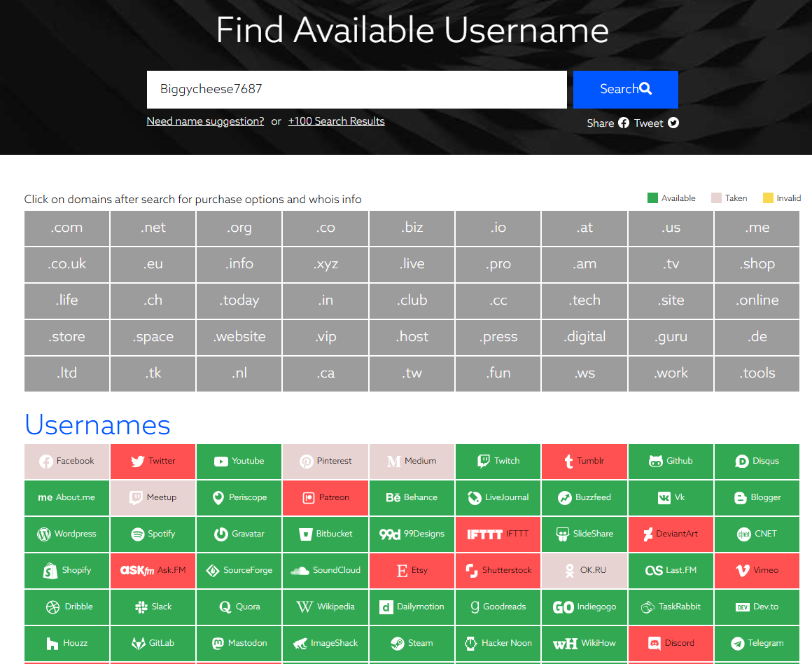Open the Steam username tile
The image size is (812, 664).
point(412,643)
